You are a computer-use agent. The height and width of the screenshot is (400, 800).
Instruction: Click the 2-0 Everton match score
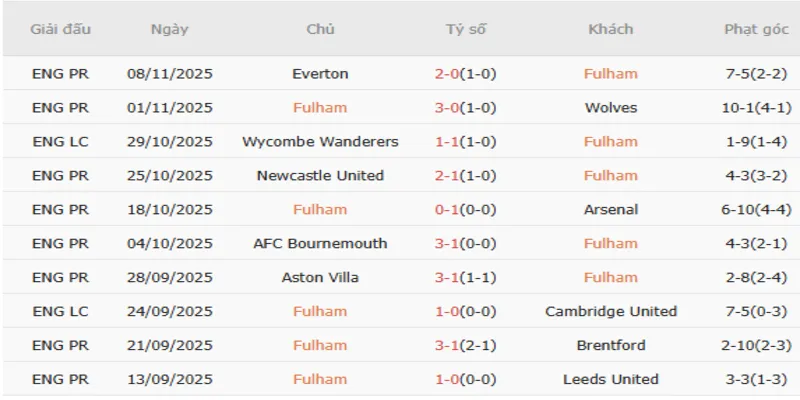(445, 74)
